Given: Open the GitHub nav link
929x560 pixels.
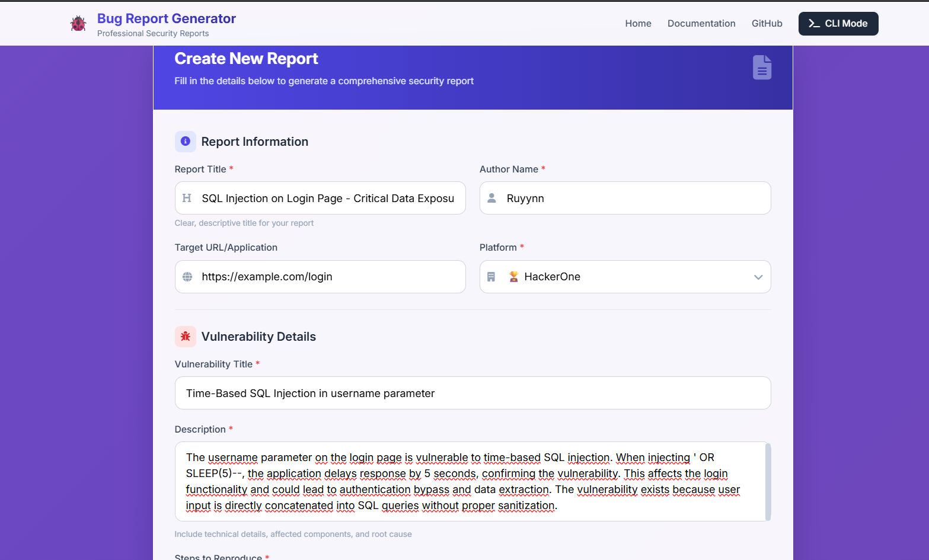Looking at the screenshot, I should coord(767,24).
